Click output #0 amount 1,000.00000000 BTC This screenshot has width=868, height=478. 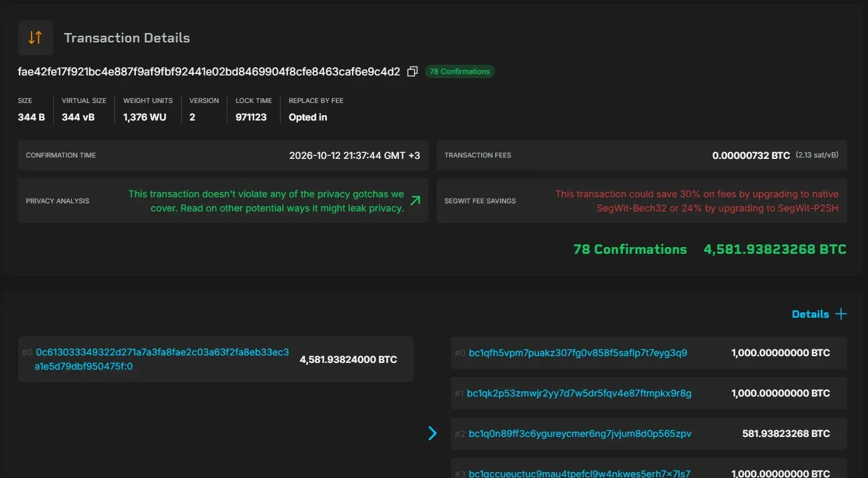(x=781, y=353)
